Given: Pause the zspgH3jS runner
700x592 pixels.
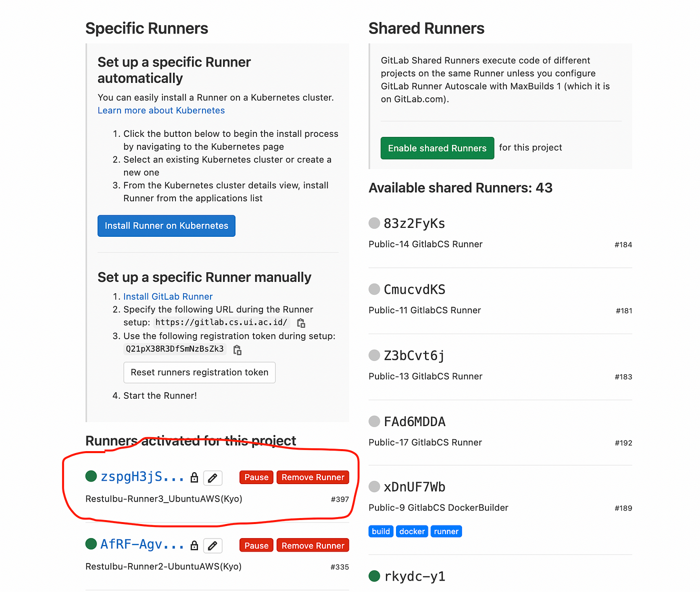Looking at the screenshot, I should [256, 477].
